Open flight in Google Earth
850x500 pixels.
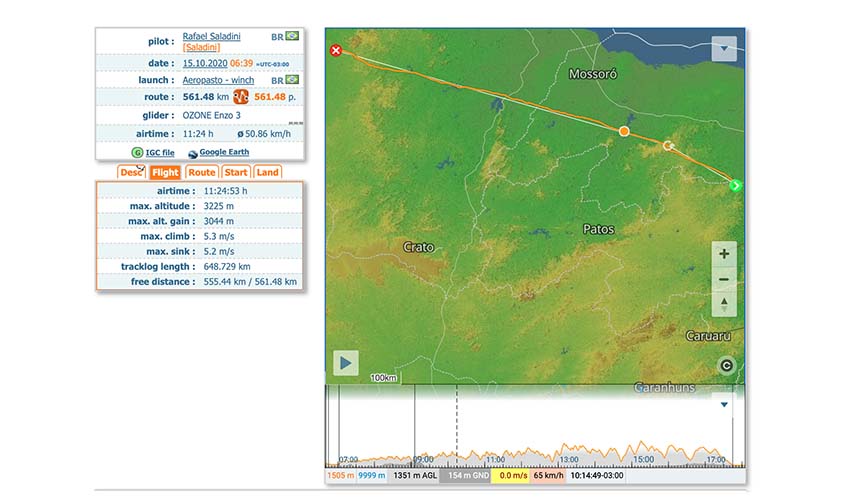[x=224, y=152]
